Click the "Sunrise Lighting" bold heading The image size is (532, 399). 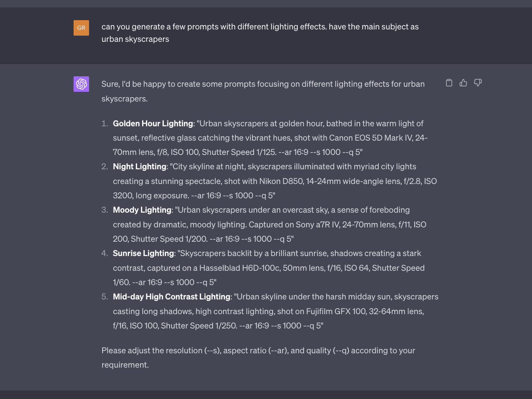pyautogui.click(x=143, y=253)
